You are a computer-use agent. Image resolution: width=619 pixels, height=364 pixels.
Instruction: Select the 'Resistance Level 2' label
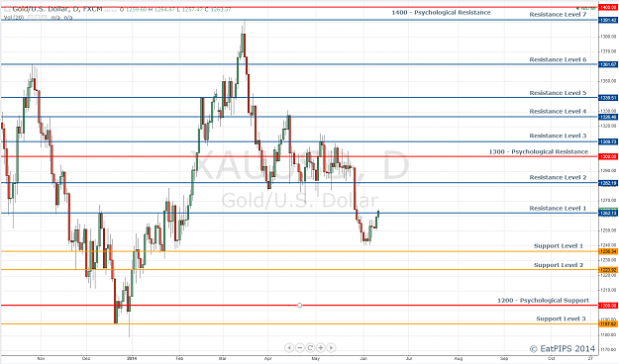point(558,177)
